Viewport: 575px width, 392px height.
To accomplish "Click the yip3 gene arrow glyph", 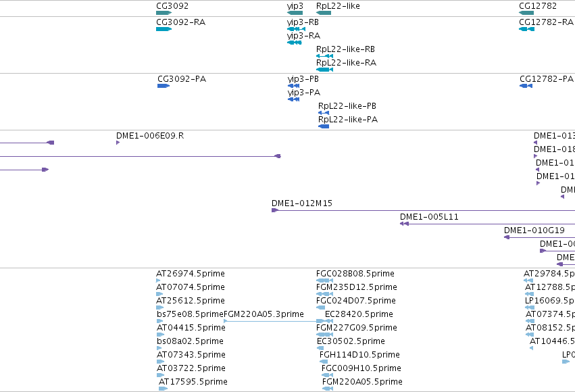I will coord(295,13).
